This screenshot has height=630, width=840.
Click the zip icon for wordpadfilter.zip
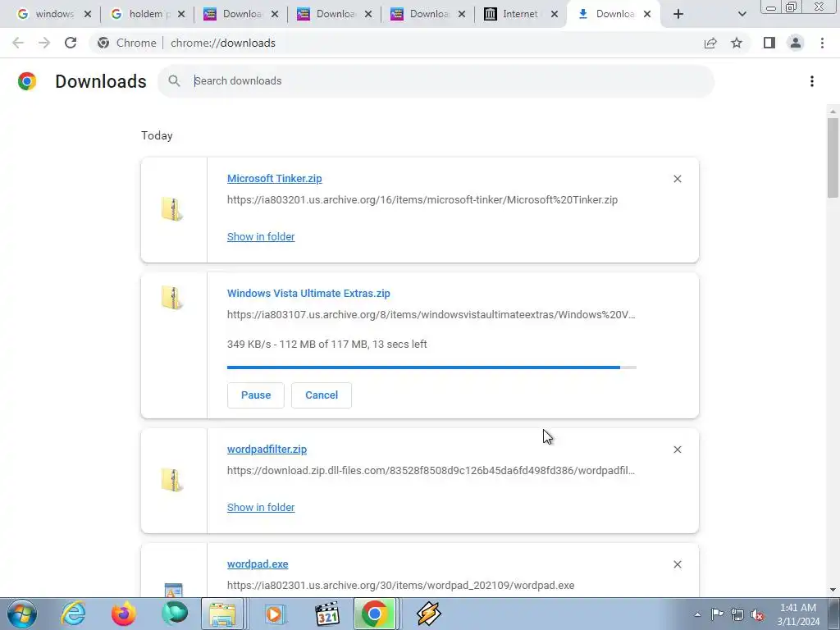(172, 480)
